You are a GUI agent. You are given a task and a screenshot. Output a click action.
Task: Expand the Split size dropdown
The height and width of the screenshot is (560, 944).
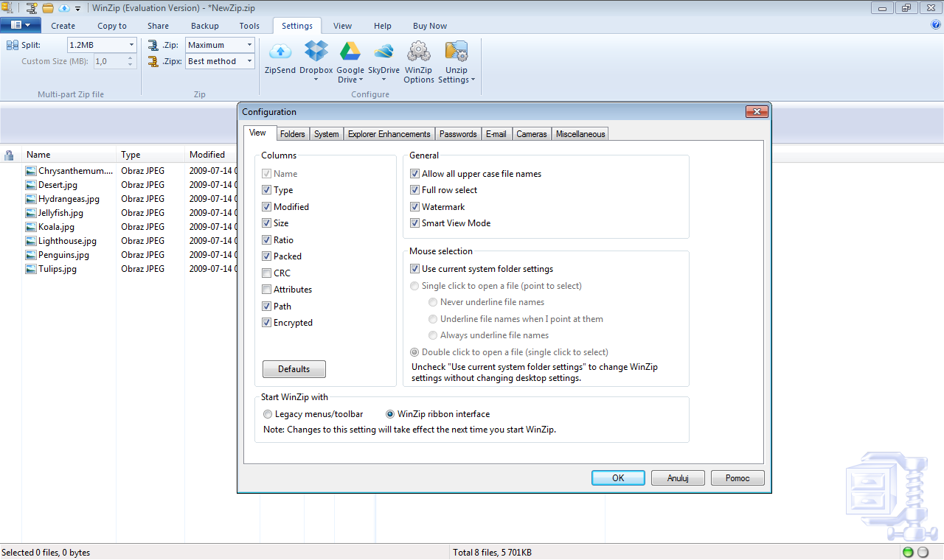tap(131, 45)
